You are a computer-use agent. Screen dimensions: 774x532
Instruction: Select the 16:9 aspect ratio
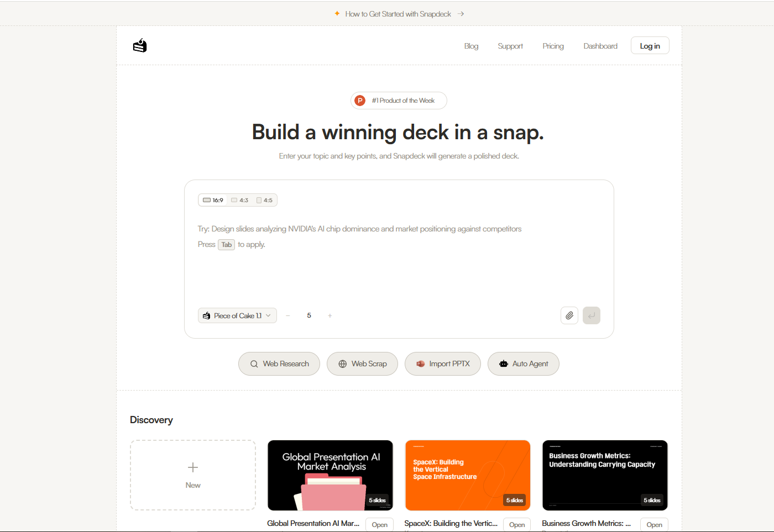[x=213, y=200]
